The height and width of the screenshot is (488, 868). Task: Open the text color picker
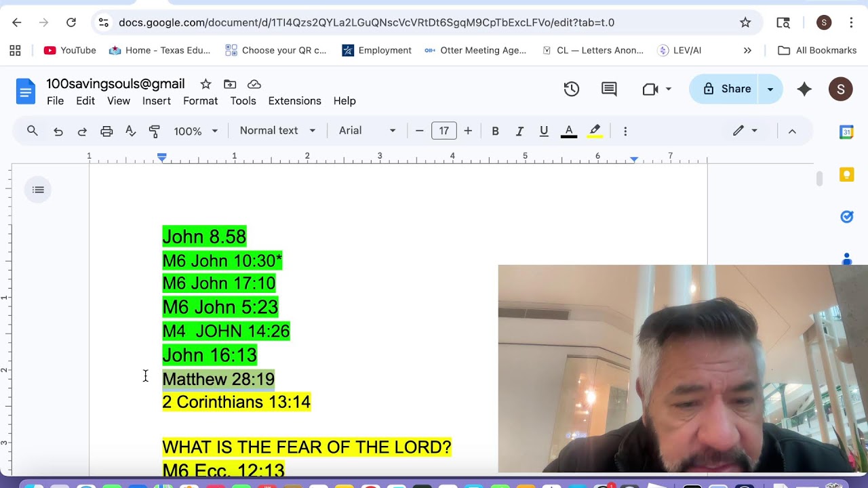tap(569, 131)
